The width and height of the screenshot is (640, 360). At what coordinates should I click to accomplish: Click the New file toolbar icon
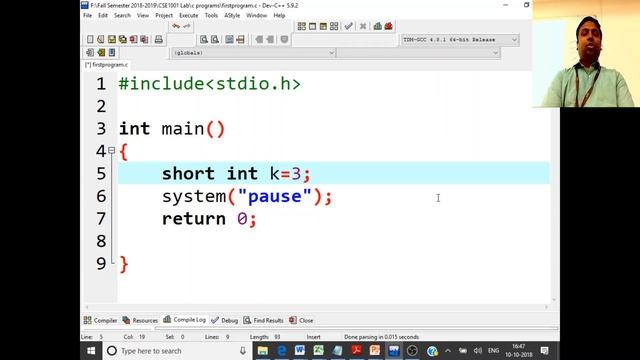pyautogui.click(x=90, y=40)
